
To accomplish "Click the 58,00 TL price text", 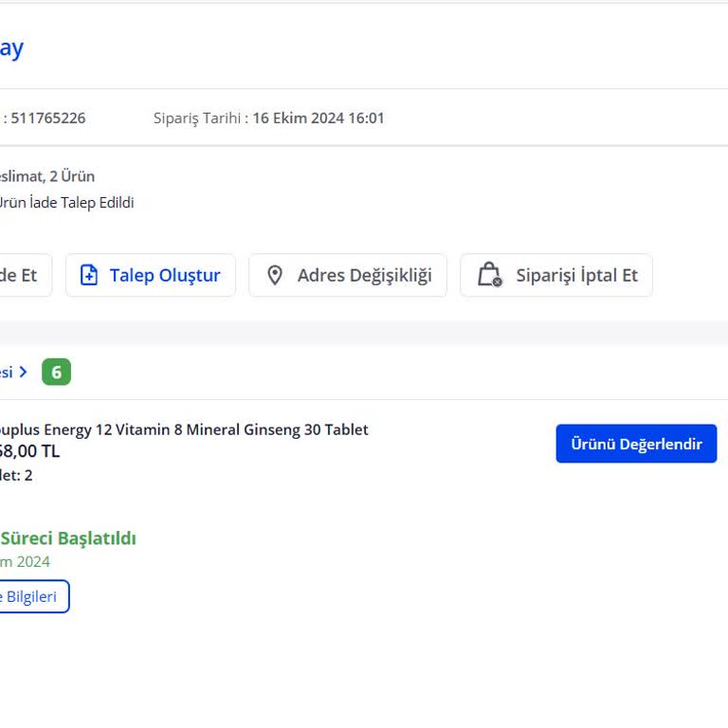I will tap(28, 451).
